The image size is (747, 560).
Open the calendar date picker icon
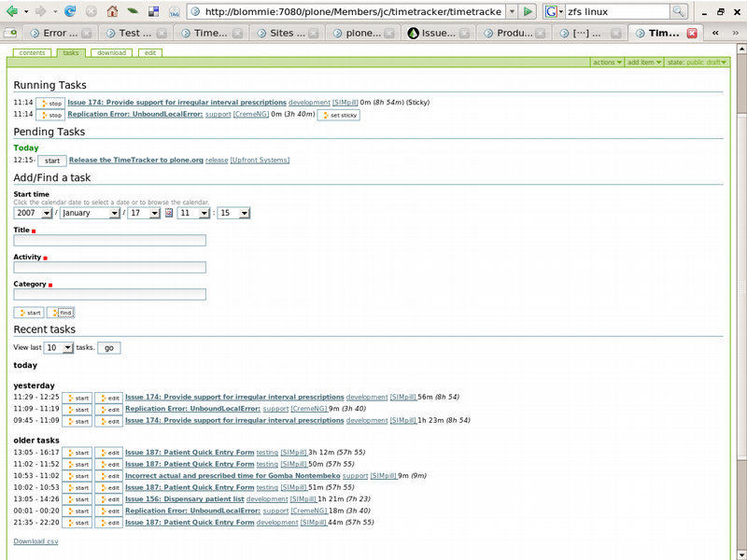point(169,213)
